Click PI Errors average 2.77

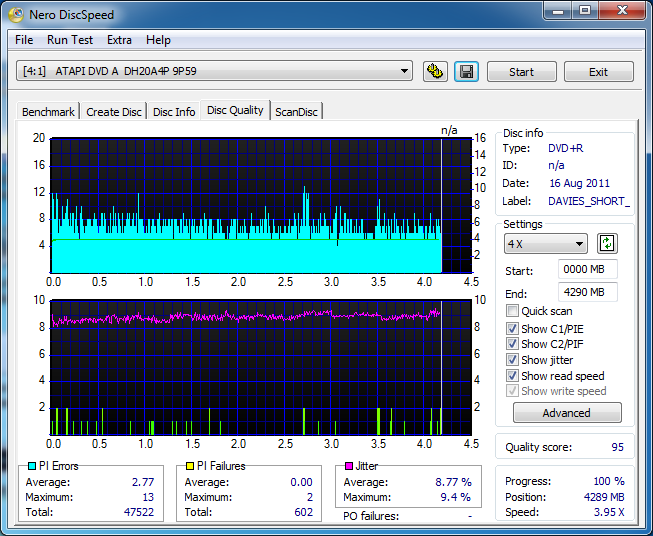143,482
